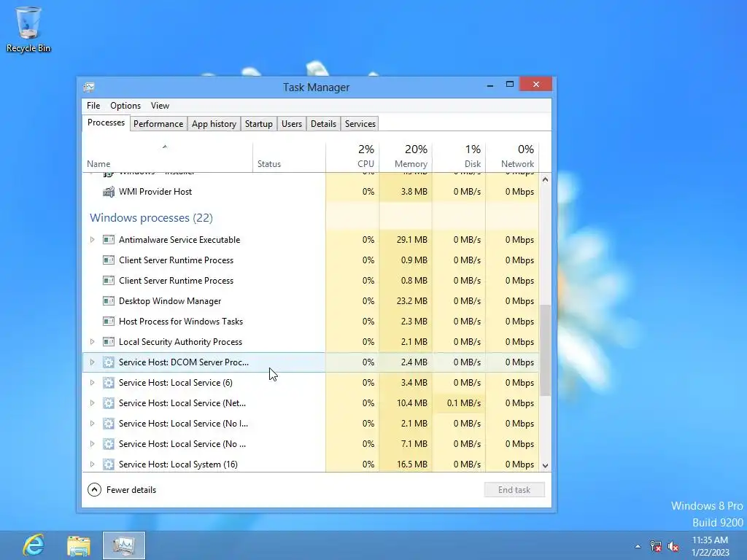Select the Windows processes (22) group header
The height and width of the screenshot is (560, 747).
pyautogui.click(x=151, y=218)
